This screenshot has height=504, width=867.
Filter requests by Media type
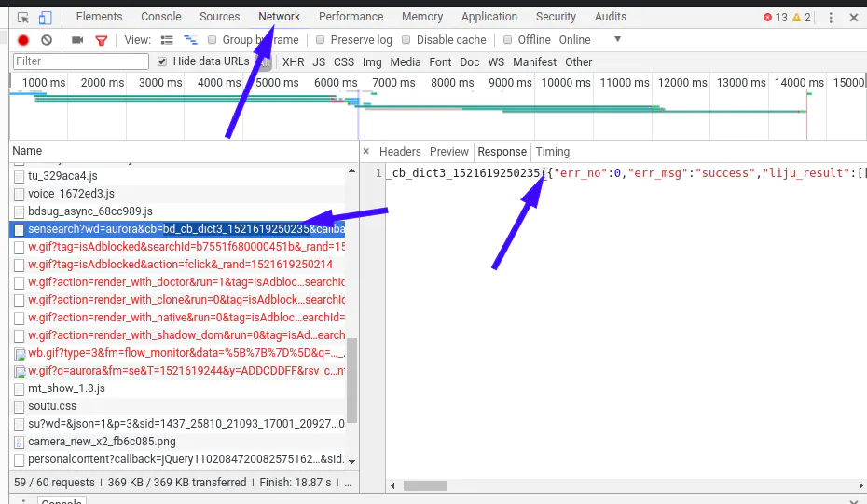tap(406, 61)
